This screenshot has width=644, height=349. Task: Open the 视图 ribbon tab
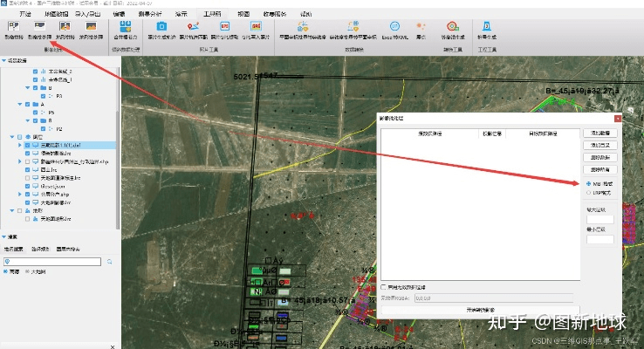243,15
